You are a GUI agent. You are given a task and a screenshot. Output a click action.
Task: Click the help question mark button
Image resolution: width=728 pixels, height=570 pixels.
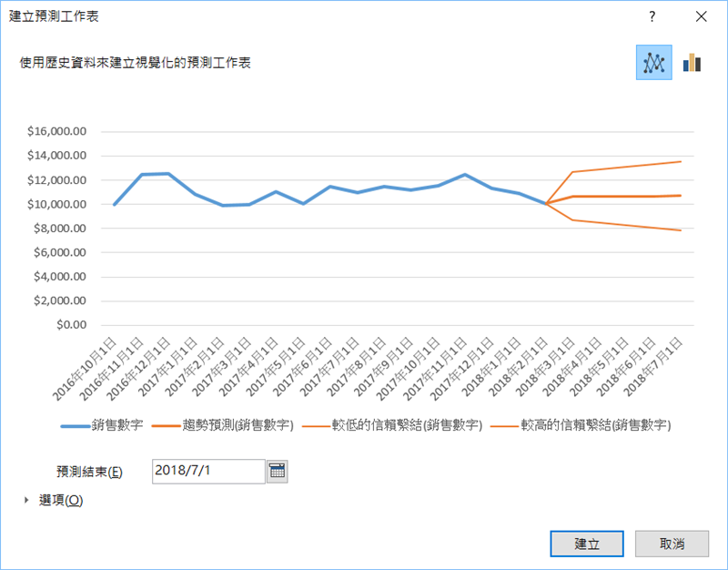(652, 16)
